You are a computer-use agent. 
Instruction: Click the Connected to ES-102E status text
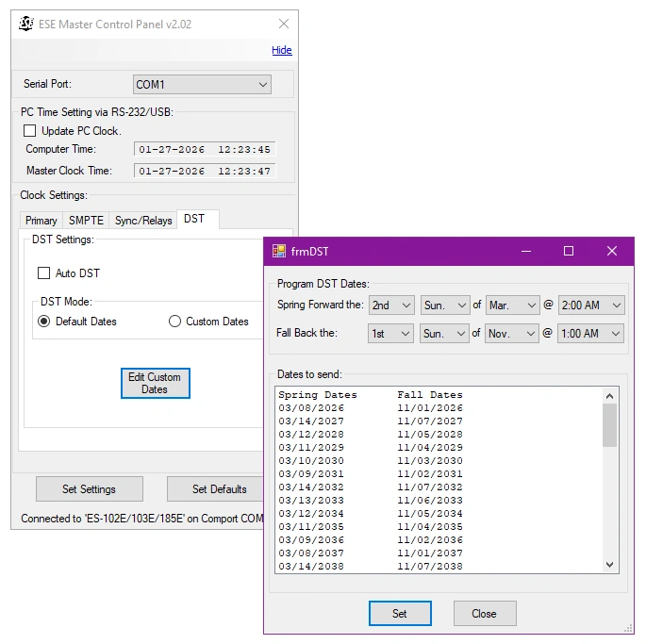pos(142,519)
